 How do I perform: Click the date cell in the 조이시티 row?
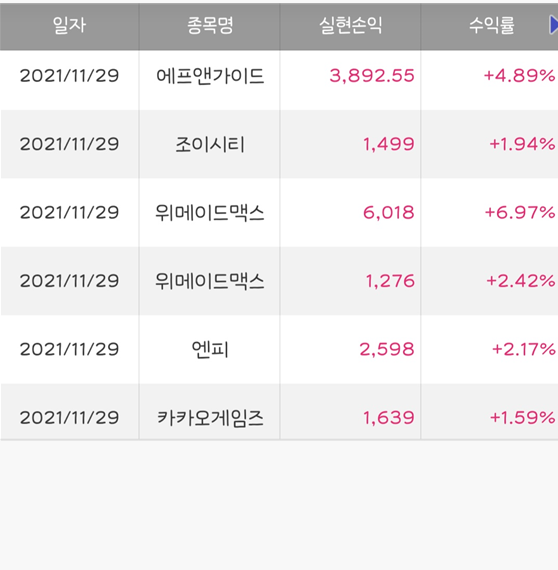[69, 144]
